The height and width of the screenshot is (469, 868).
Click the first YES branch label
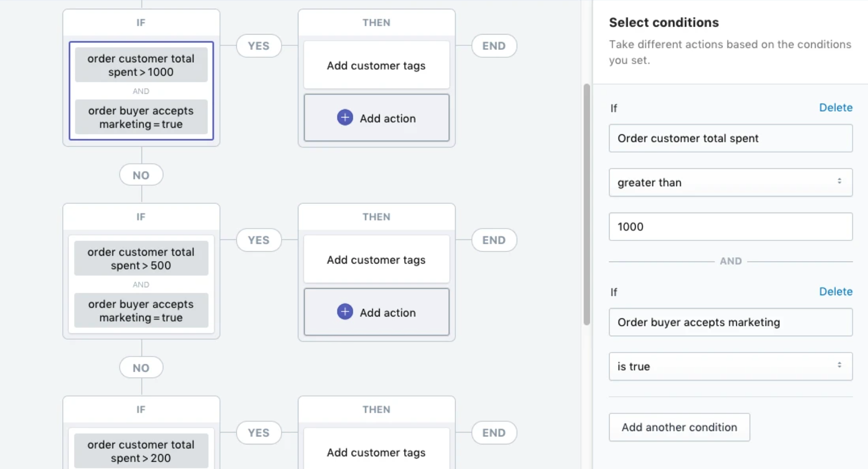coord(259,46)
